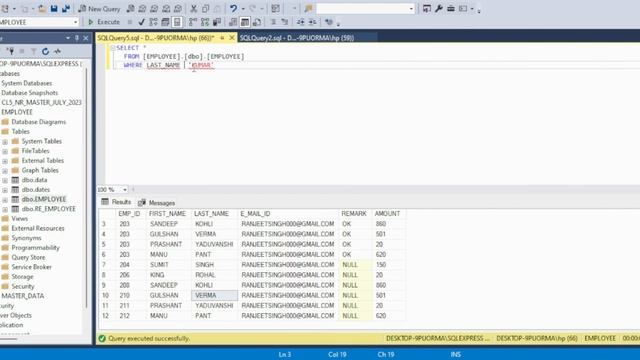Select the Query Store folder
640x360 pixels.
pos(28,258)
